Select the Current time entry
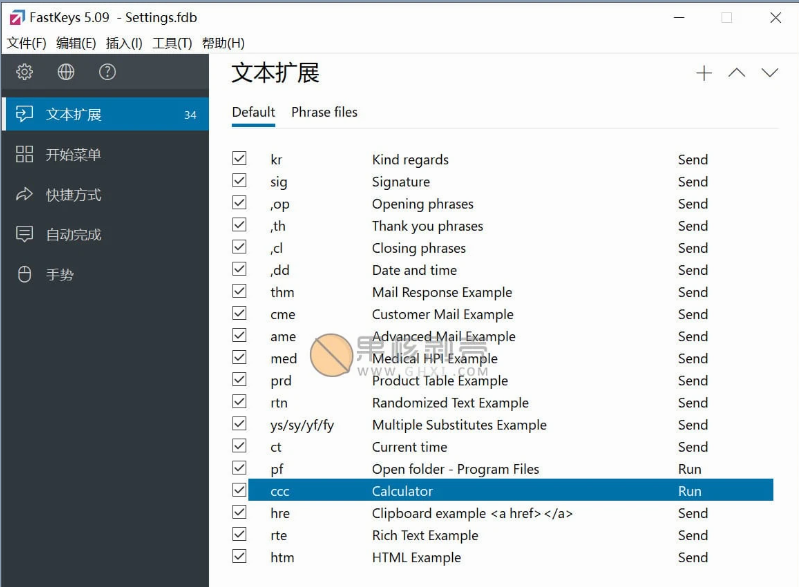The height and width of the screenshot is (587, 799). pyautogui.click(x=511, y=447)
